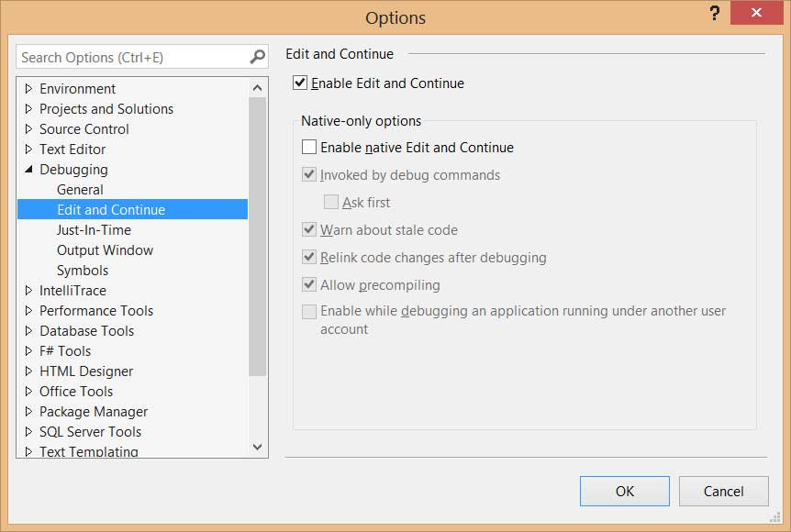Expand the Source Control node
791x532 pixels.
pos(28,129)
